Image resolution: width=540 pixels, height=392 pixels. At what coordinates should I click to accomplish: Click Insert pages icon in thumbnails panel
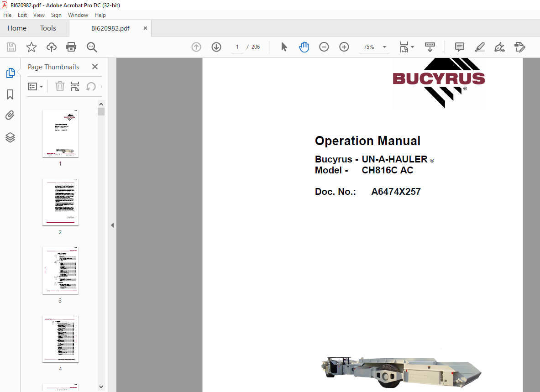75,86
